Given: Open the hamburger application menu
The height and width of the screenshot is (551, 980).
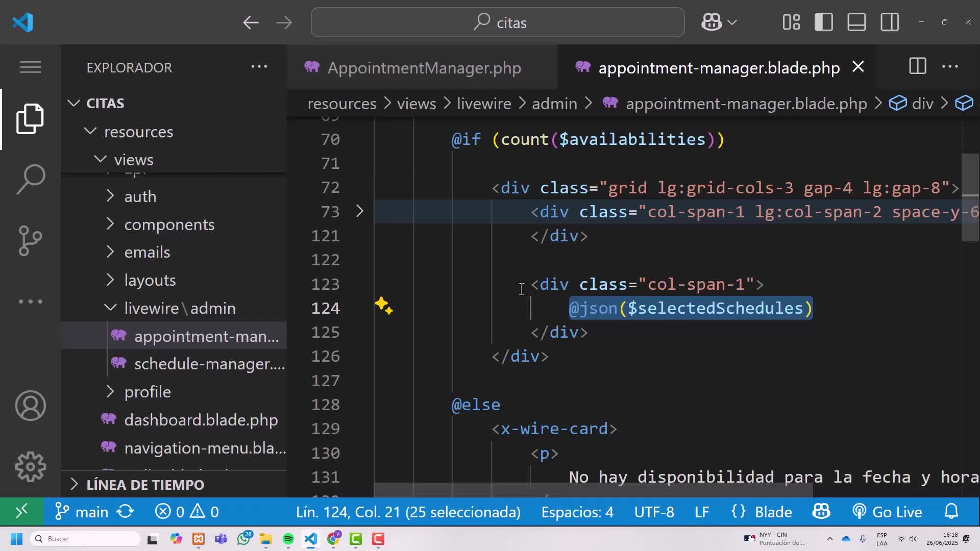Looking at the screenshot, I should click(x=31, y=67).
